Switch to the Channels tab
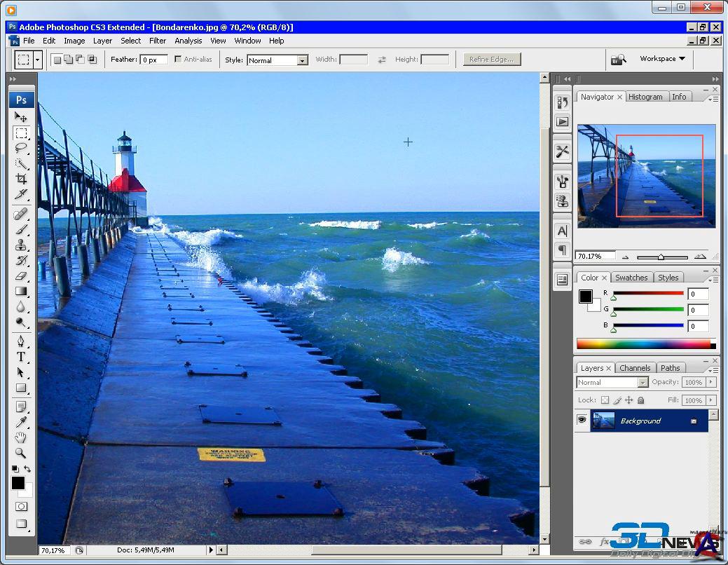728x565 pixels. coord(635,368)
